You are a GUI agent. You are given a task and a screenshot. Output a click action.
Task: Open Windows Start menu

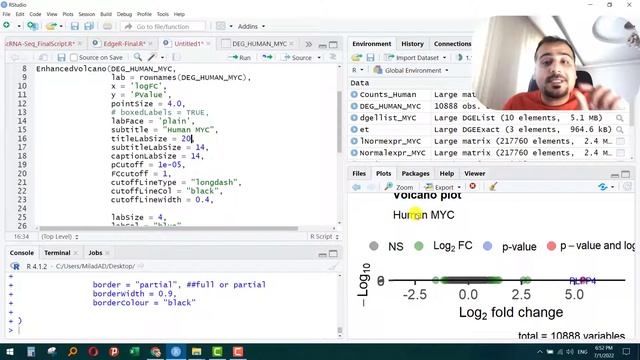10,351
